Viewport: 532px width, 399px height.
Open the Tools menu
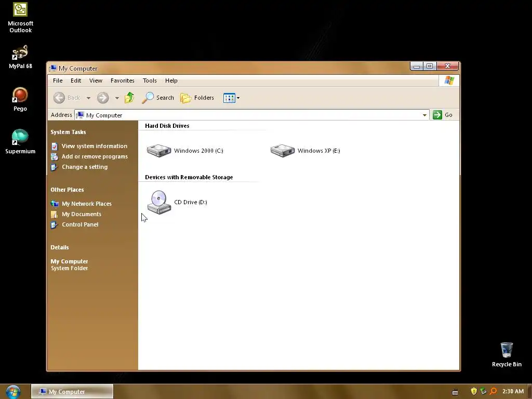[x=150, y=81]
